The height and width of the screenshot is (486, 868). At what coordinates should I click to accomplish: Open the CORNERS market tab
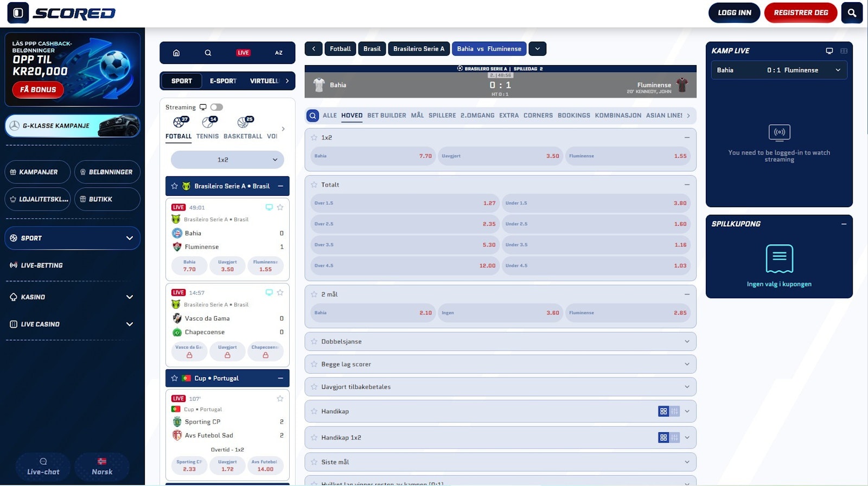tap(538, 116)
